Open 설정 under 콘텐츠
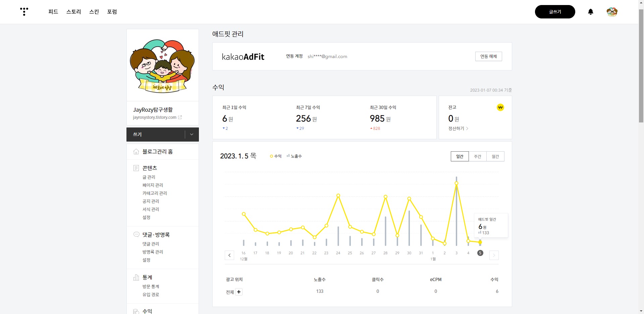The width and height of the screenshot is (644, 314). [x=147, y=217]
